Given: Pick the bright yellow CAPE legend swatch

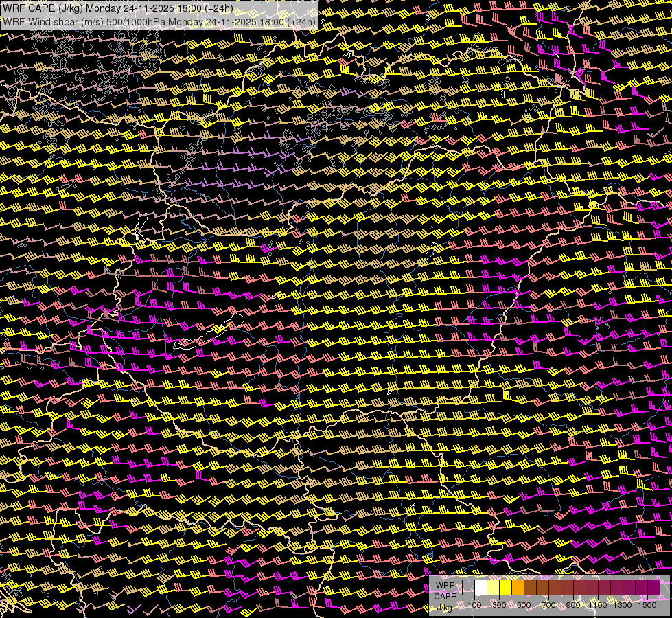Looking at the screenshot, I should [505, 587].
